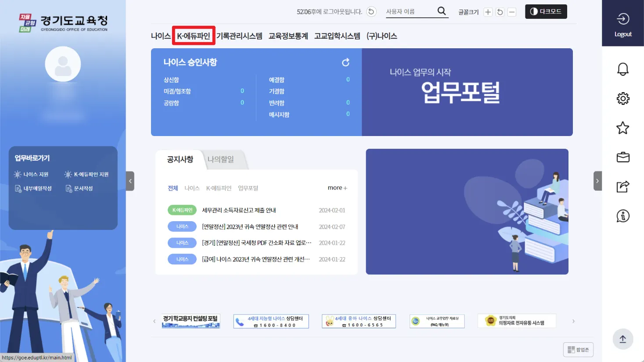Open the 팝업존 button
The height and width of the screenshot is (362, 644).
point(579,350)
